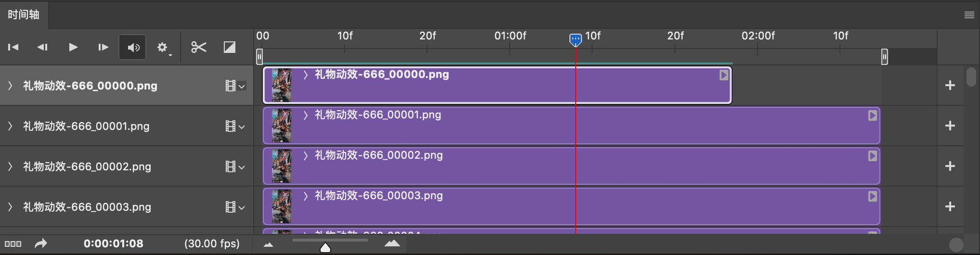Click the timeline zoom slider handle
Image resolution: width=980 pixels, height=255 pixels.
tap(325, 248)
